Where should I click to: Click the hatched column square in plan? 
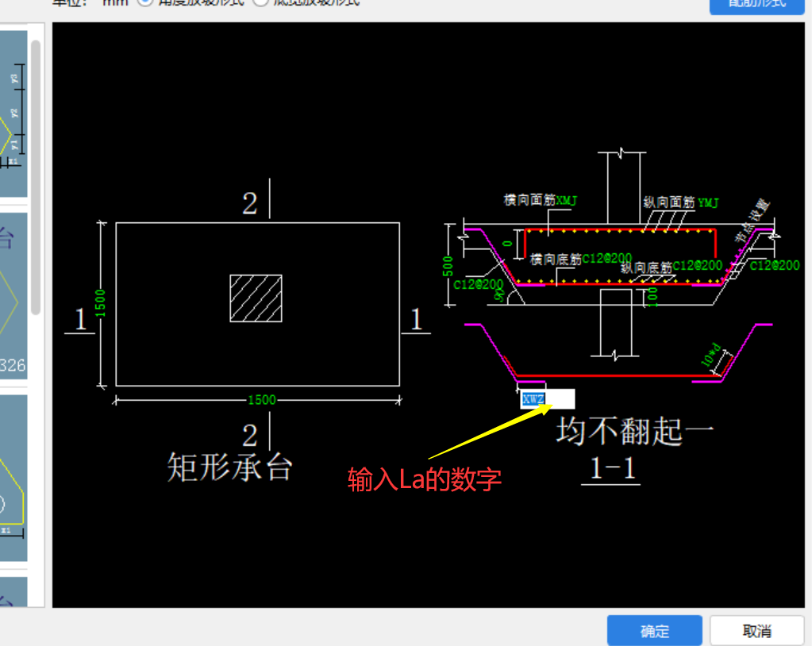pyautogui.click(x=256, y=298)
